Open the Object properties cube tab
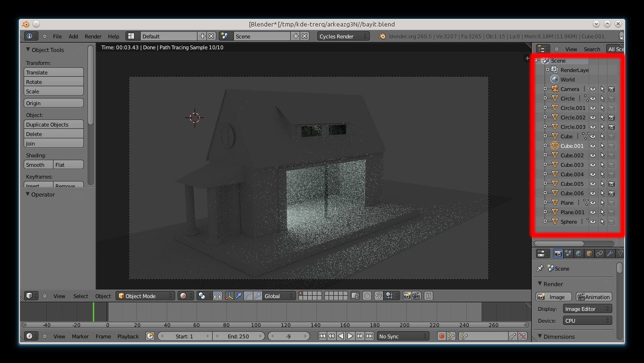The width and height of the screenshot is (644, 363). (x=589, y=254)
